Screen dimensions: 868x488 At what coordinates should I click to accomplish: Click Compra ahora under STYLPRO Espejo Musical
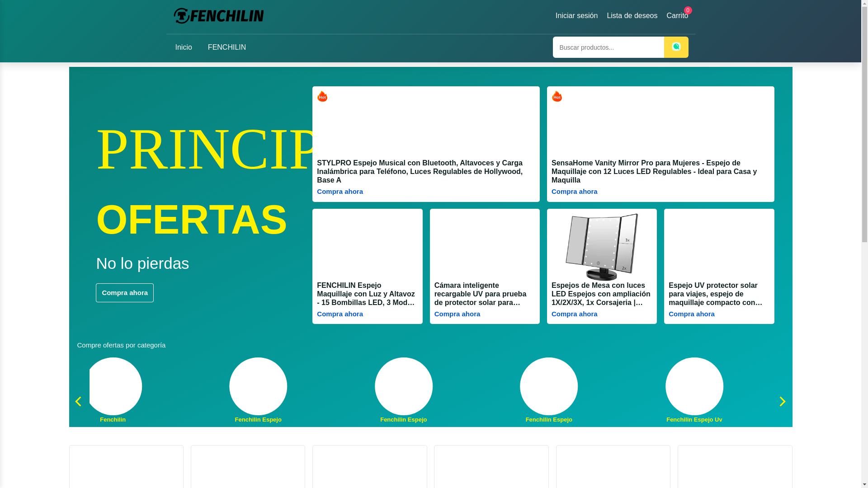point(340,192)
